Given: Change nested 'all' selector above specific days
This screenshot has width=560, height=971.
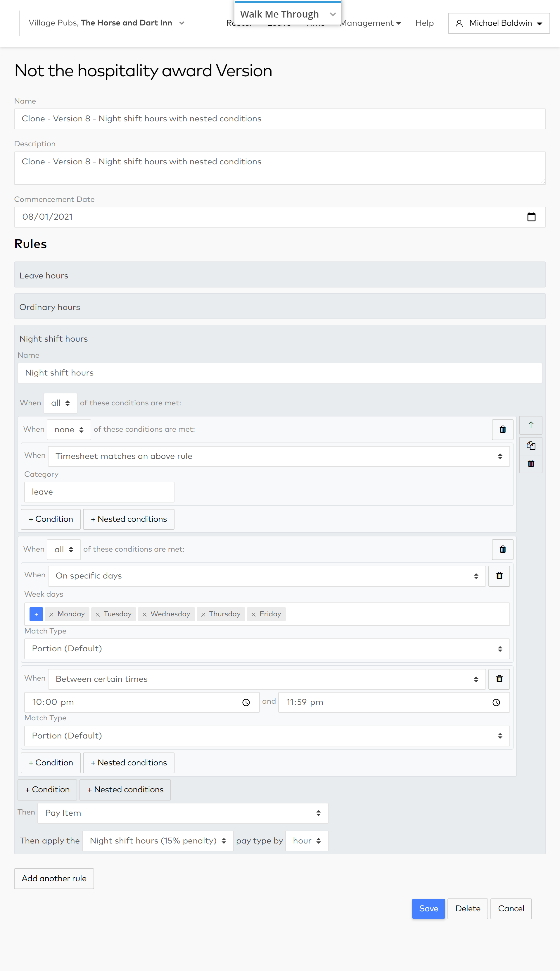Looking at the screenshot, I should tap(64, 550).
